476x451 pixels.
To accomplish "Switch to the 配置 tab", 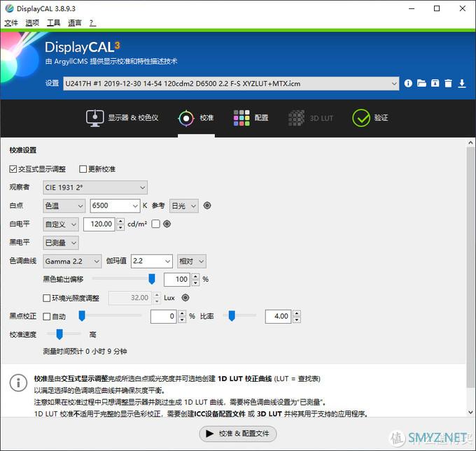I will pyautogui.click(x=251, y=118).
